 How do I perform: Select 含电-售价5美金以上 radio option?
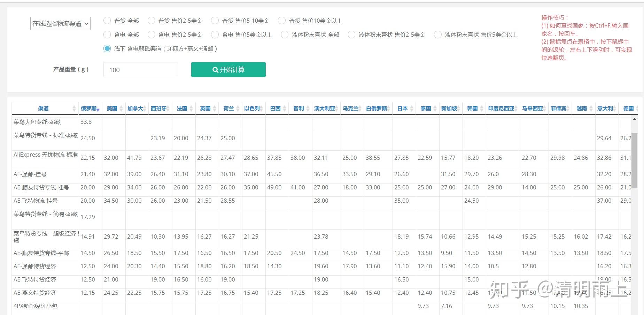[x=215, y=35]
